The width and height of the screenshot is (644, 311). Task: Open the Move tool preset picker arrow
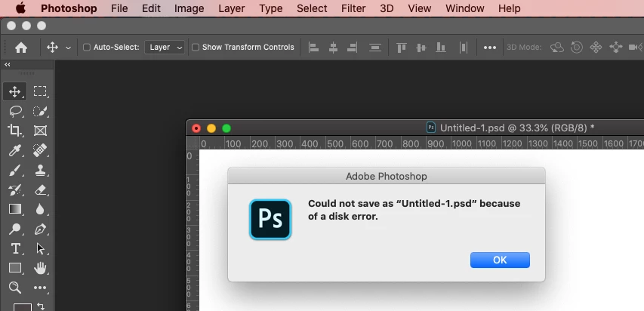tap(68, 48)
